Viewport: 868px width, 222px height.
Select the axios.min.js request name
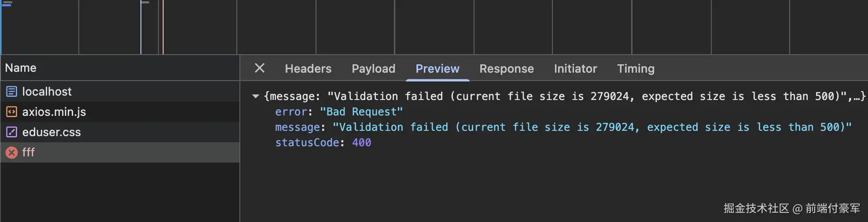[x=54, y=112]
